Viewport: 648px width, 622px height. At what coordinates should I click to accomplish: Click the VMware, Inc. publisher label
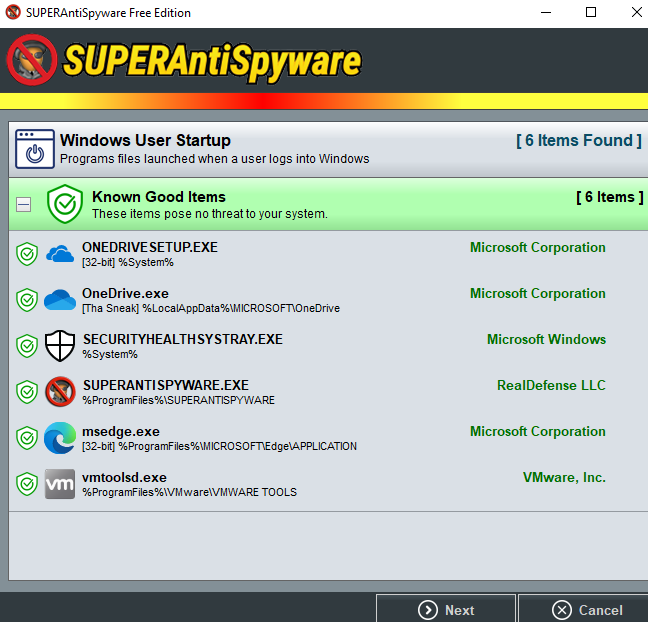click(564, 477)
